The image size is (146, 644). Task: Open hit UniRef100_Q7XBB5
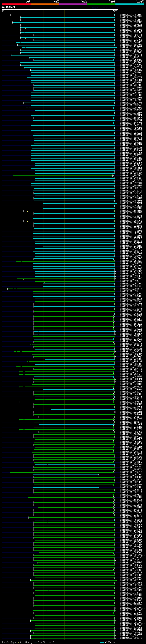point(131,278)
